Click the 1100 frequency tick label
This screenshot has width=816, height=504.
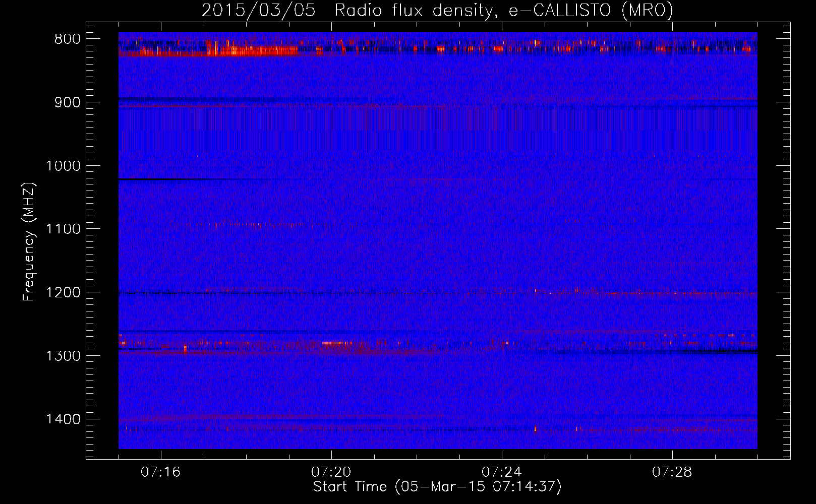coord(63,229)
